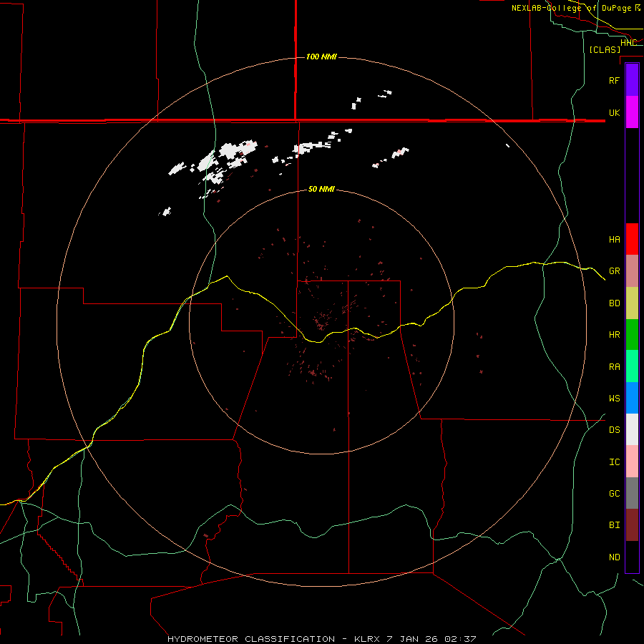Viewport: 644px width, 644px height.
Task: Click the UK magenta legend swatch
Action: click(632, 112)
